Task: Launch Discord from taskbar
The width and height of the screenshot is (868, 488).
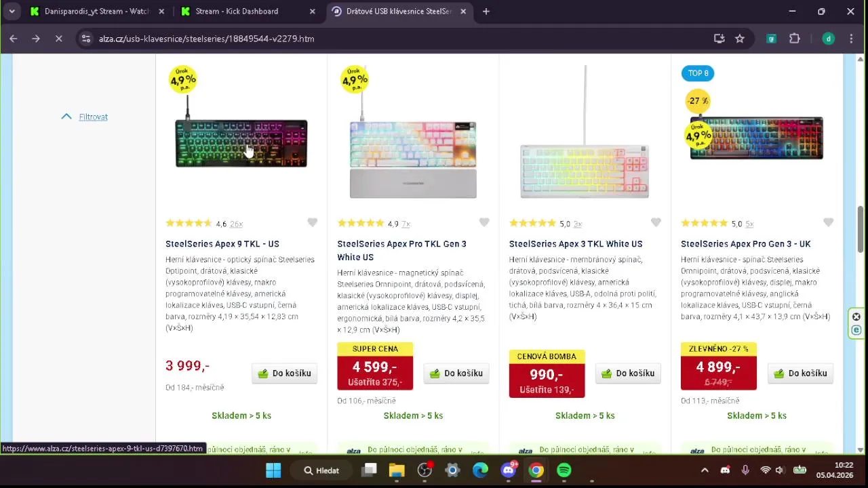Action: point(508,470)
